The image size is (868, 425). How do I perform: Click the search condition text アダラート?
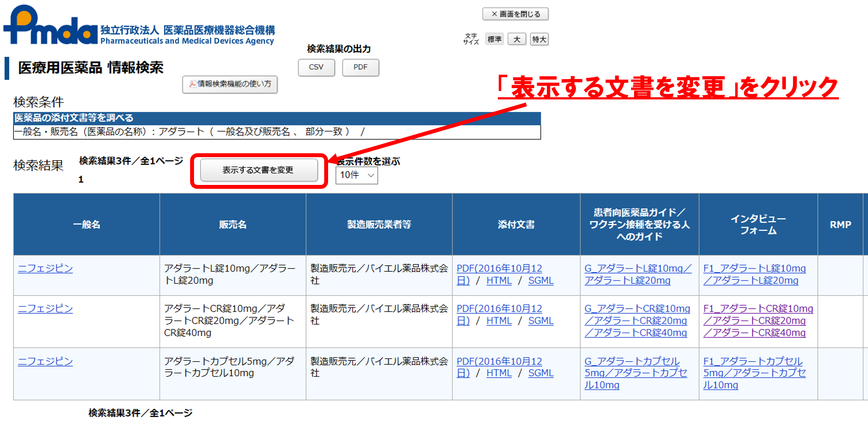(181, 132)
